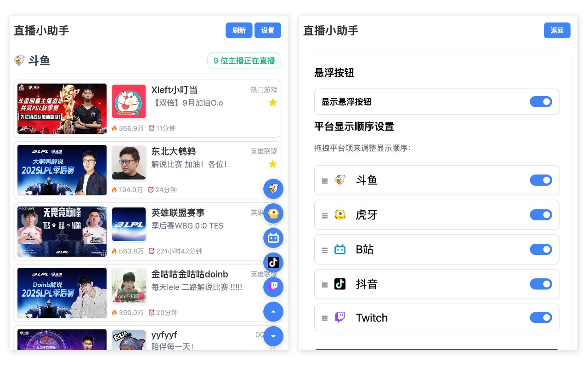Open 英雄联盟赛事 TES vs WBG thumbnail

pos(62,231)
